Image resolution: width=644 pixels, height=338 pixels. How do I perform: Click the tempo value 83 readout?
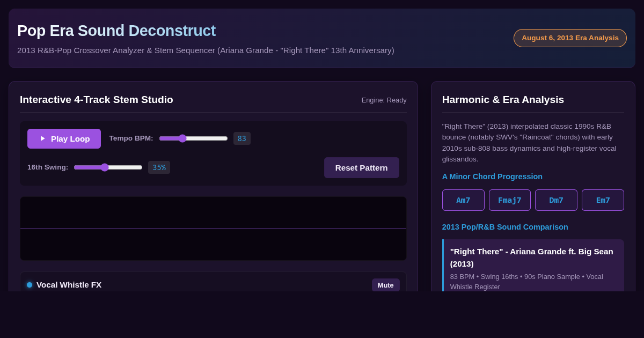point(242,138)
